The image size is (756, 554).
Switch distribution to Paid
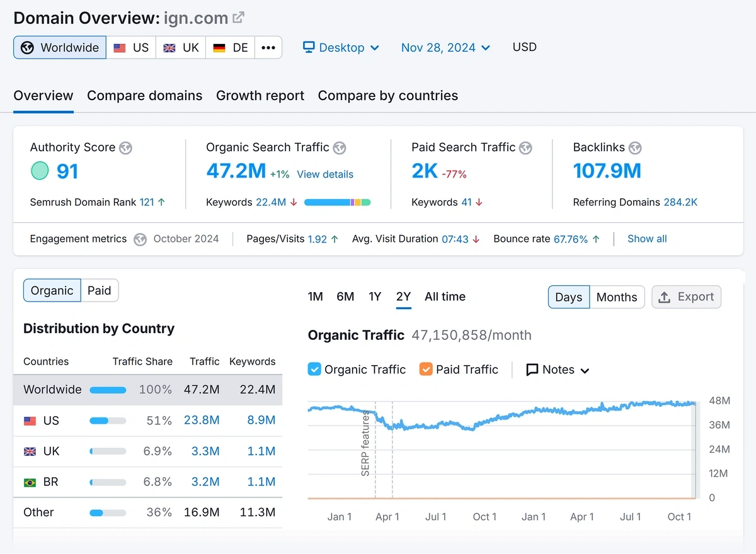tap(100, 290)
